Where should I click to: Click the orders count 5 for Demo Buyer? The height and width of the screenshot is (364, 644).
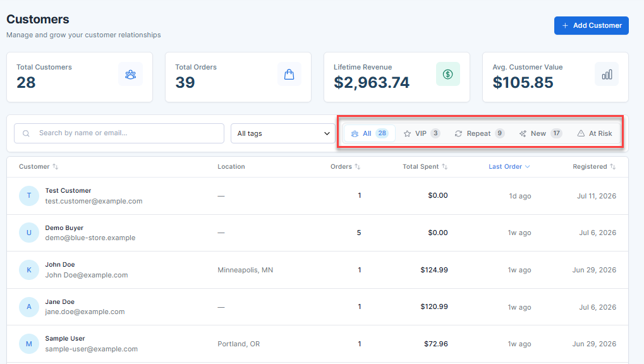click(x=359, y=233)
